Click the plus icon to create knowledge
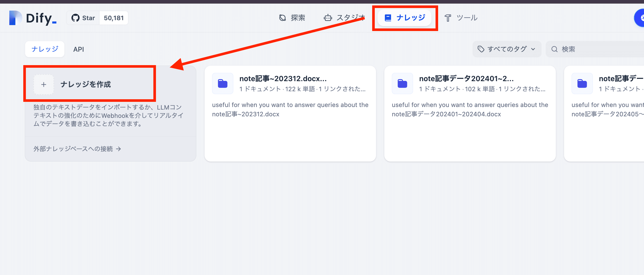This screenshot has width=644, height=275. [x=44, y=85]
